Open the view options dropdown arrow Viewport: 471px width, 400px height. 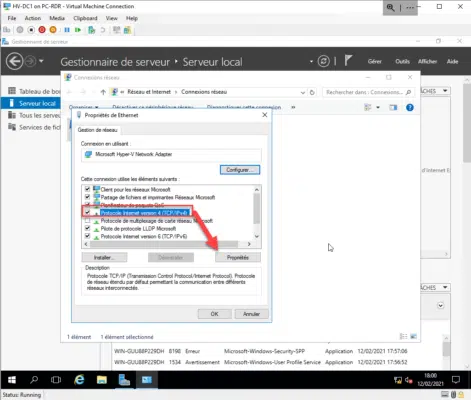378,107
